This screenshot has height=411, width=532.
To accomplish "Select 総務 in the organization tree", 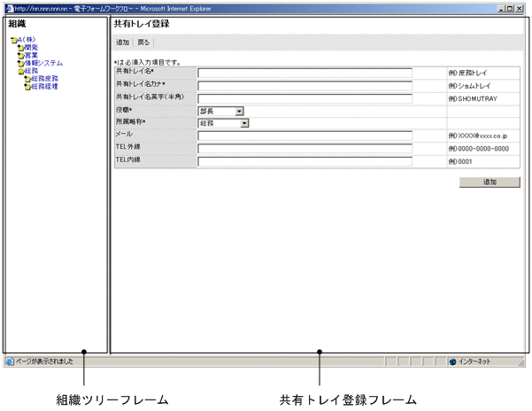I will (31, 71).
